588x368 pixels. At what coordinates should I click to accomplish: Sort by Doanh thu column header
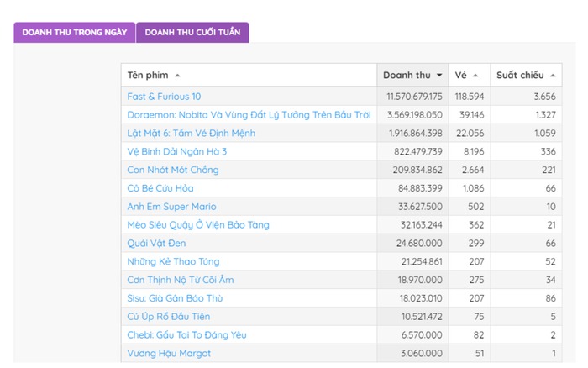click(412, 76)
